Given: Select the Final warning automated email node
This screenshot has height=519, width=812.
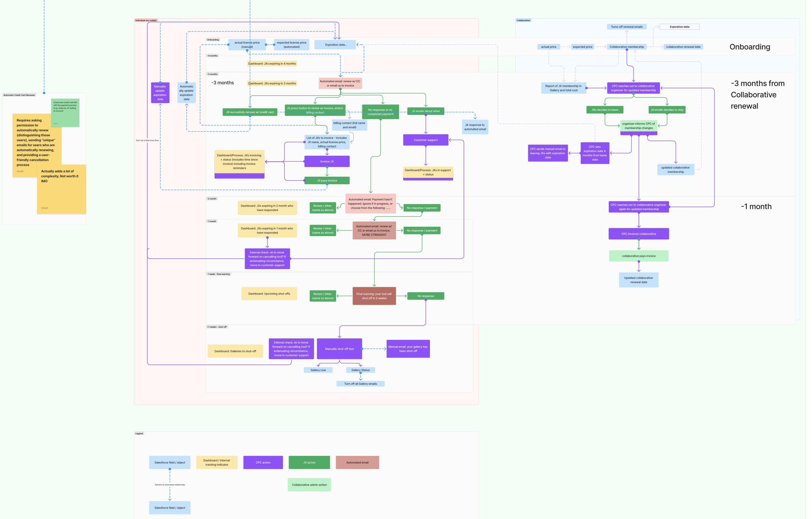Looking at the screenshot, I should pyautogui.click(x=374, y=296).
